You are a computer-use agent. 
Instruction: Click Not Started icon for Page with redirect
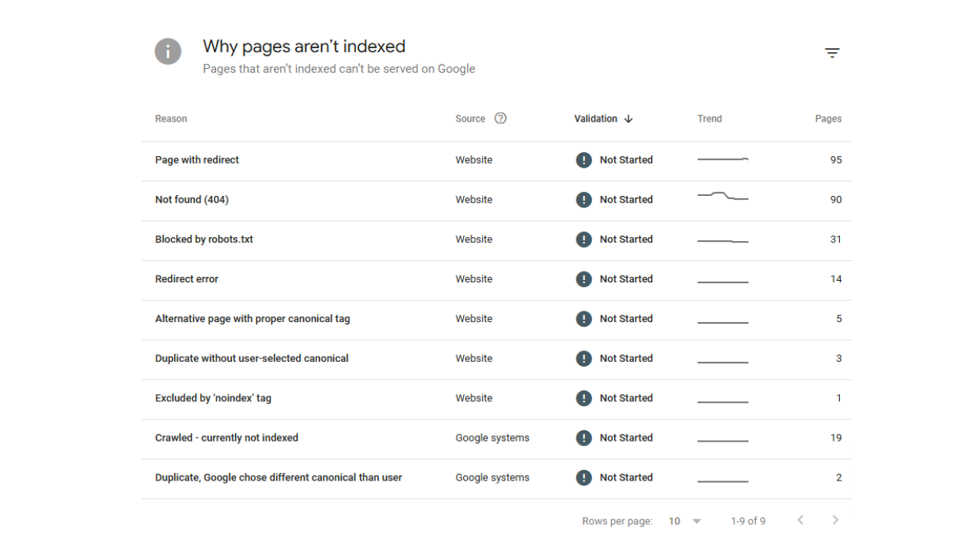pyautogui.click(x=584, y=160)
